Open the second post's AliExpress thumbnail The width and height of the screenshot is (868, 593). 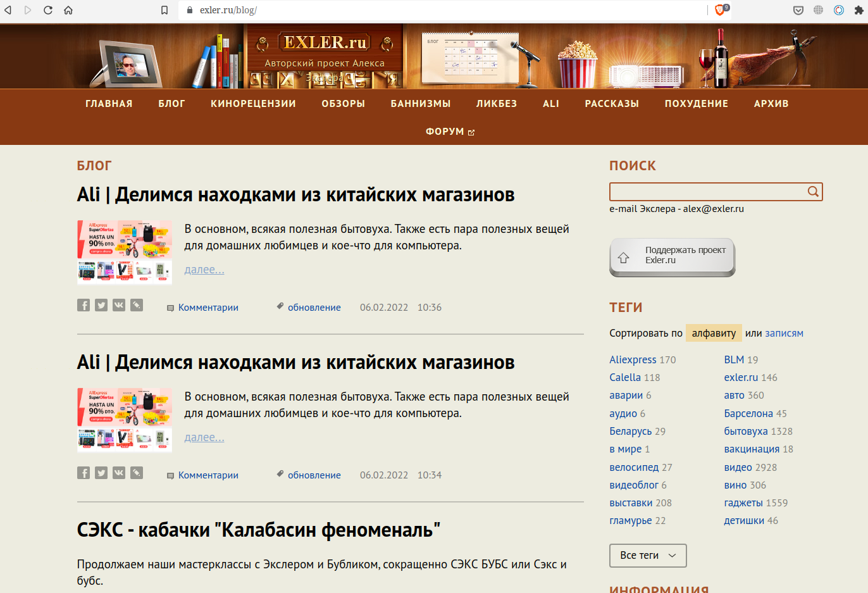(125, 420)
